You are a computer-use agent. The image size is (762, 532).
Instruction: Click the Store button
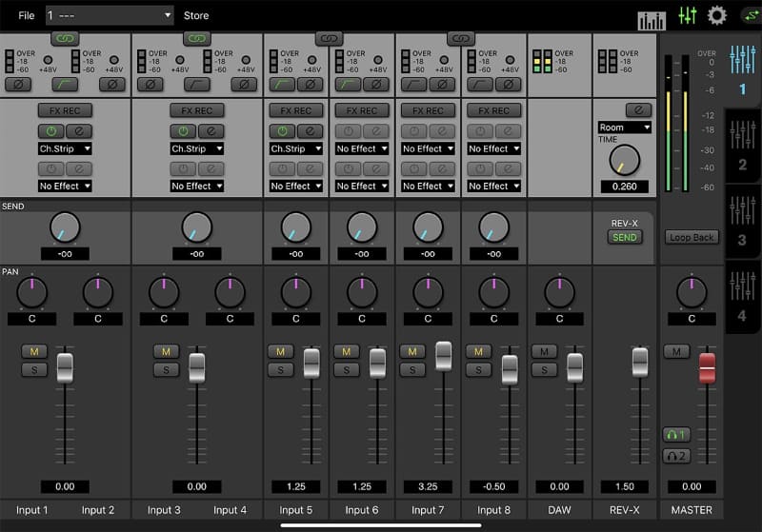coord(196,15)
